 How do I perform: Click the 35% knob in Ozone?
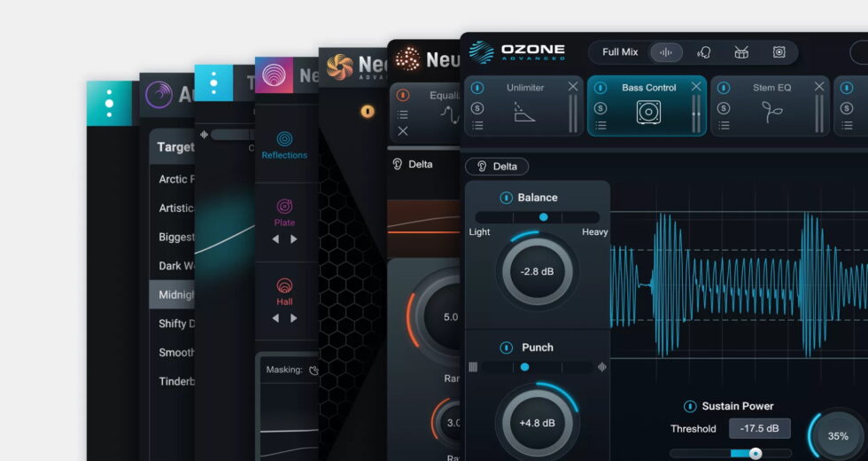pos(838,436)
